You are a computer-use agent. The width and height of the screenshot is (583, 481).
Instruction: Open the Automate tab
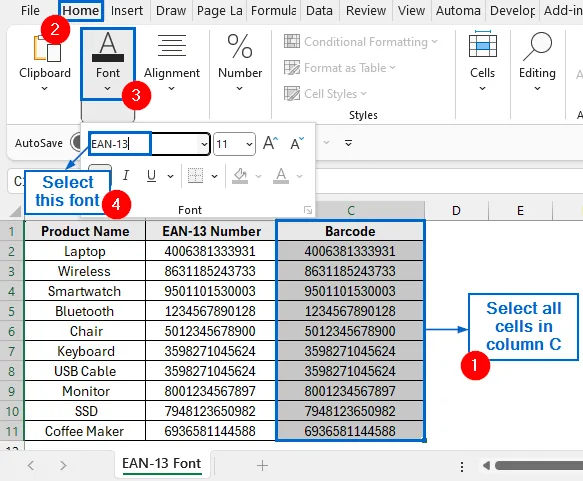[458, 10]
